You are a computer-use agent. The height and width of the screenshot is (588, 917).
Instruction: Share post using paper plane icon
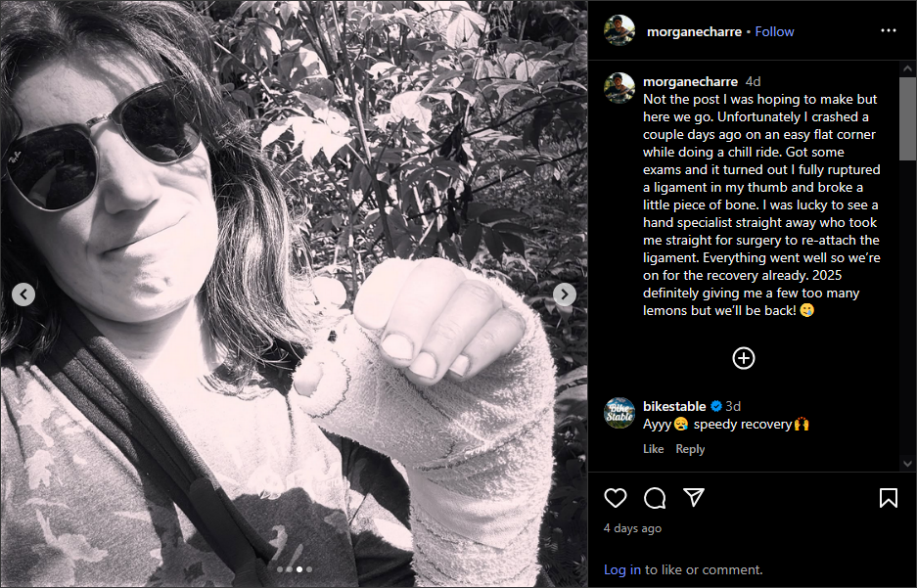(x=694, y=497)
